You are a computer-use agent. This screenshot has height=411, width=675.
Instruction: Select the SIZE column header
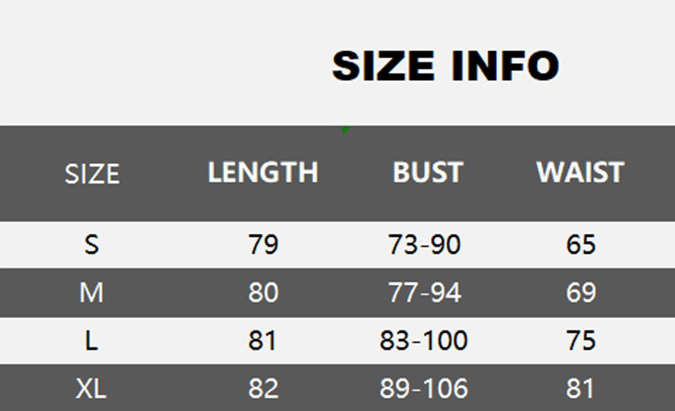tap(92, 174)
